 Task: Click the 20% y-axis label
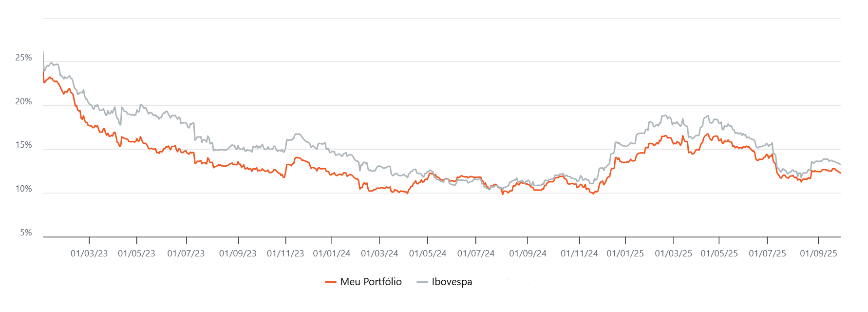click(23, 102)
